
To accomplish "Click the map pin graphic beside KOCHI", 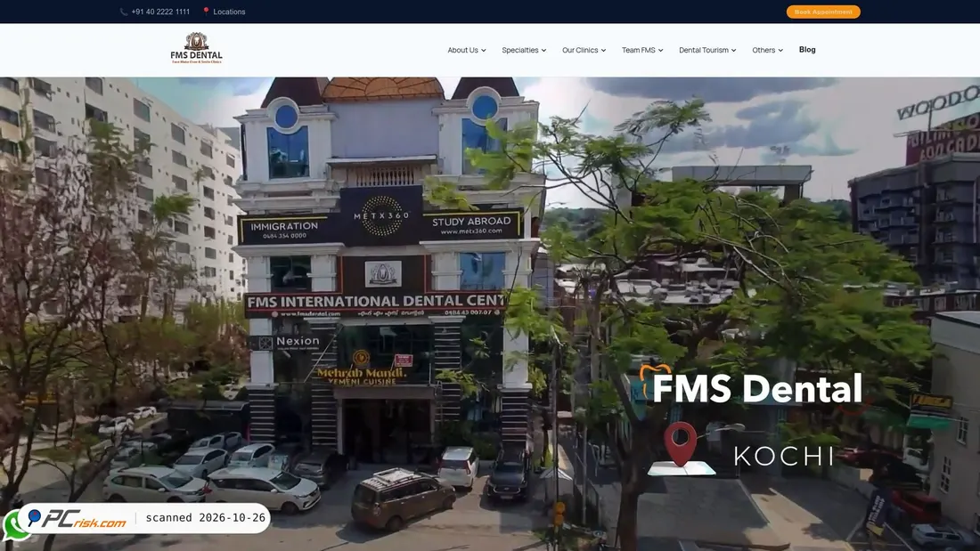I will pyautogui.click(x=681, y=449).
